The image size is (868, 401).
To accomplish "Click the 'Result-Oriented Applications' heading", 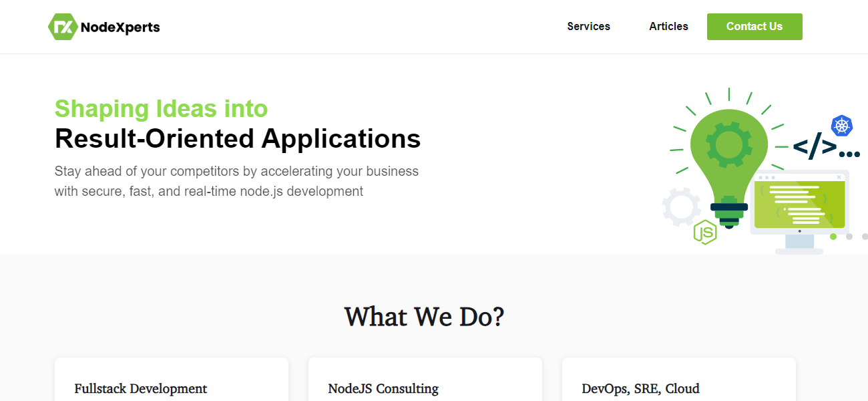I will pyautogui.click(x=238, y=138).
